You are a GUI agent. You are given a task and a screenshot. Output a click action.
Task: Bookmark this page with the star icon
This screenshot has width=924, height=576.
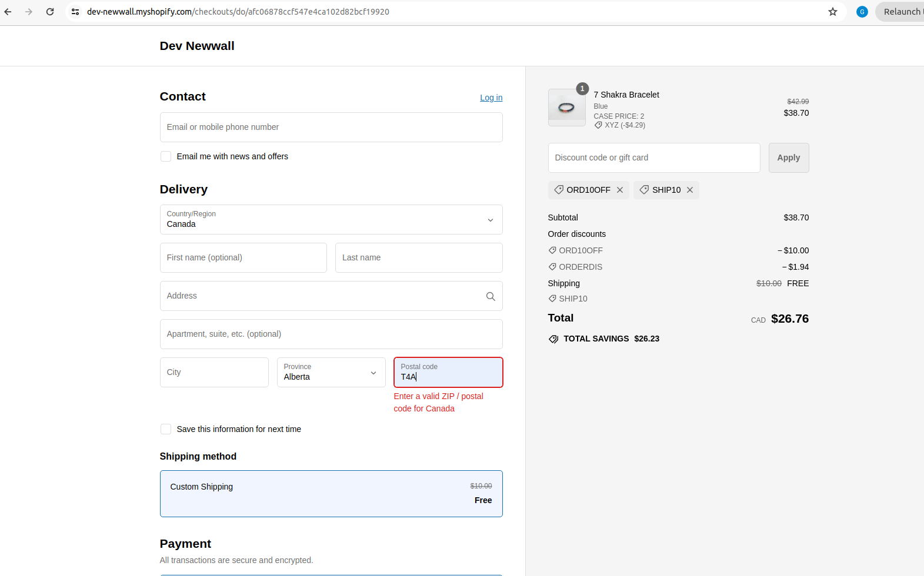point(832,12)
